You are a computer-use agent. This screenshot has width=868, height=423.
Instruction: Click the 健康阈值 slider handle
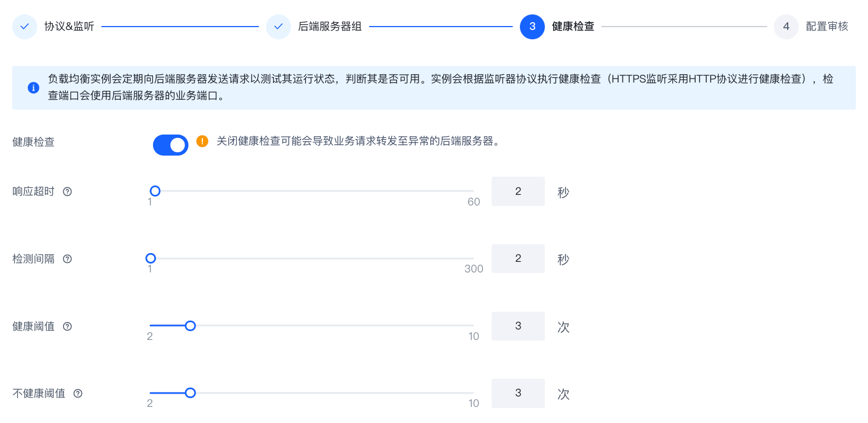(190, 326)
